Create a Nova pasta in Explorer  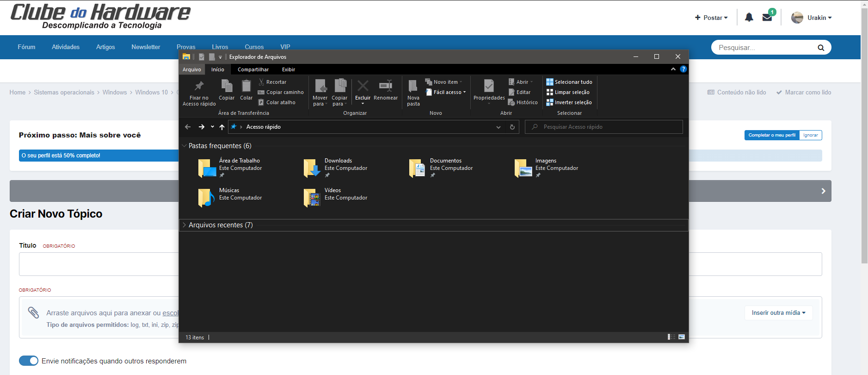tap(413, 93)
